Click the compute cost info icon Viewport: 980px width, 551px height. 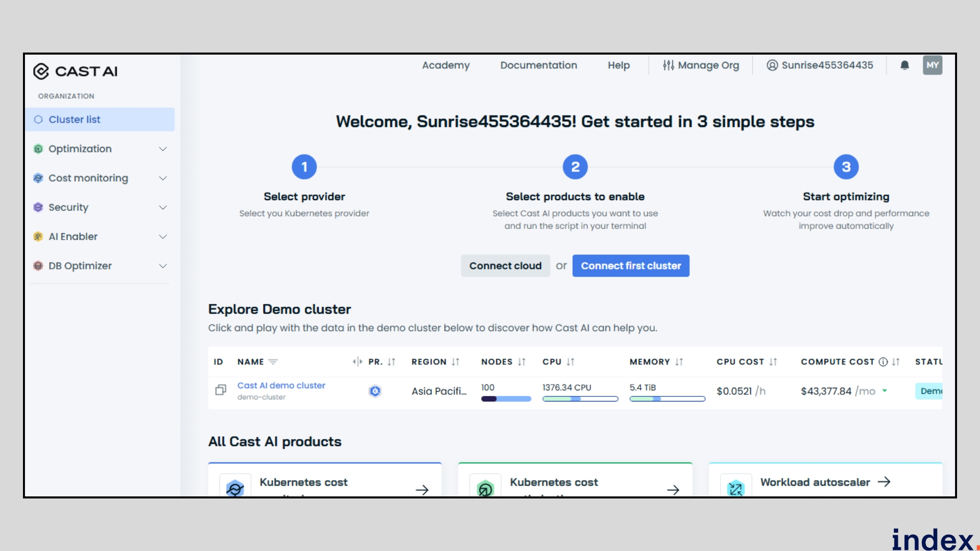click(883, 362)
